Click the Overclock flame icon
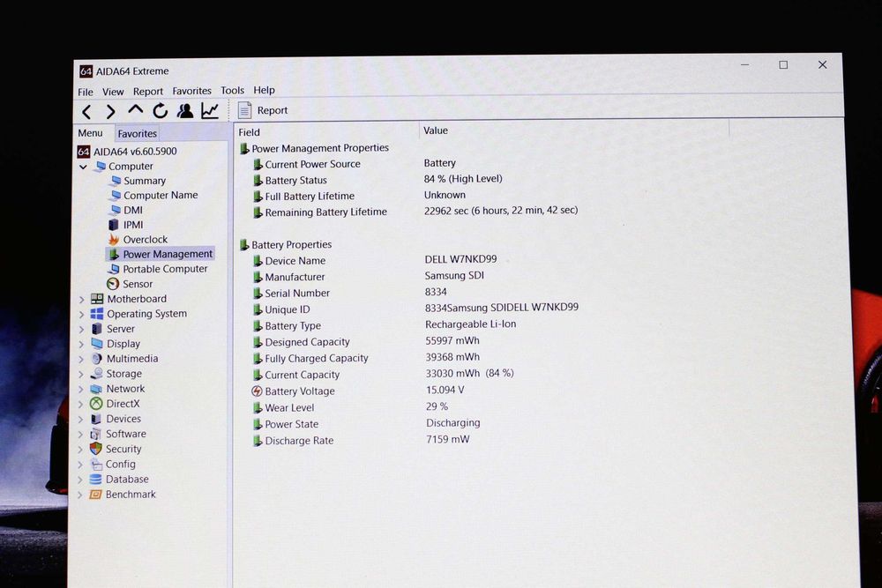882x588 pixels. 114,240
